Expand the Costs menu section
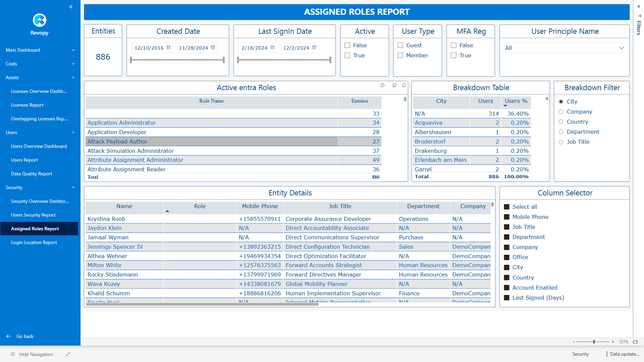The image size is (644, 362). tap(40, 64)
